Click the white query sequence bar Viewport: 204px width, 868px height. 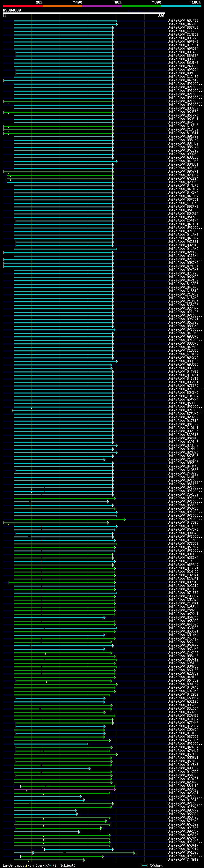[x=84, y=13]
